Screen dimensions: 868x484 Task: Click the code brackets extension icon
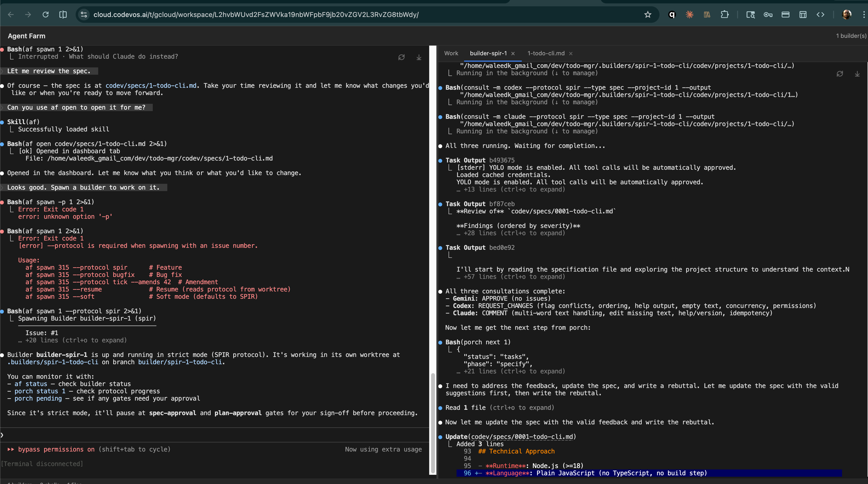[x=820, y=15]
